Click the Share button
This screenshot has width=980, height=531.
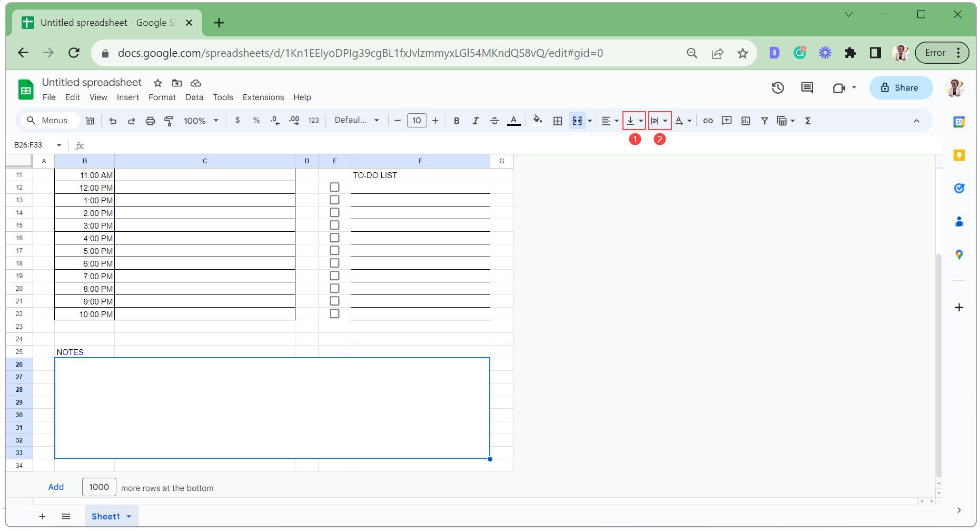901,87
